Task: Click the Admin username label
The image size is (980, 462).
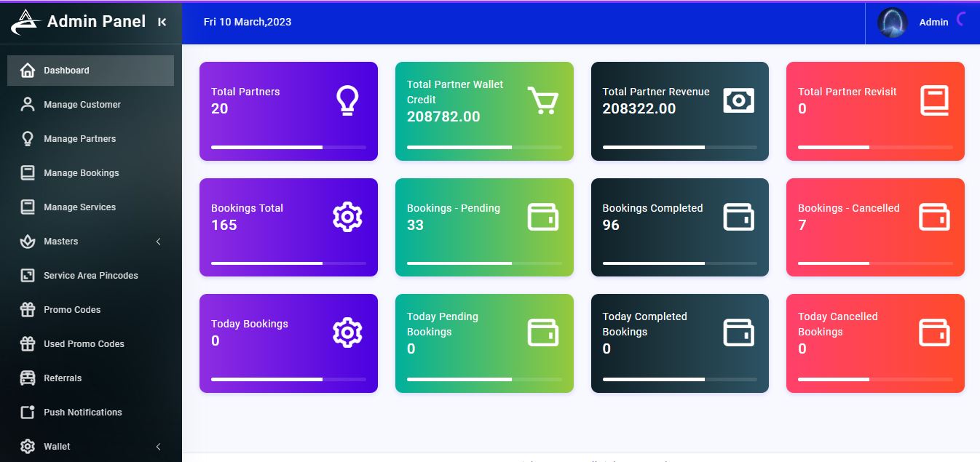Action: (x=933, y=23)
